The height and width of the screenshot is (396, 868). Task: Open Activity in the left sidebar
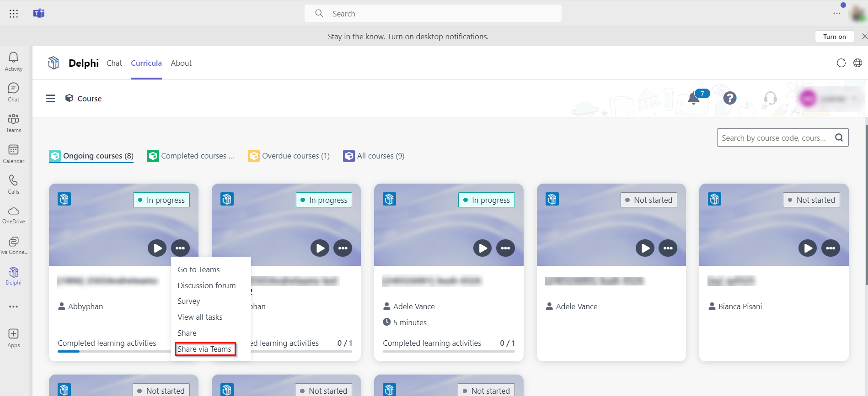point(14,62)
